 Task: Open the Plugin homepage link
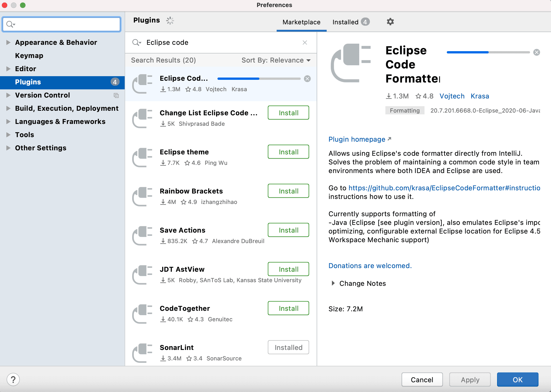357,139
